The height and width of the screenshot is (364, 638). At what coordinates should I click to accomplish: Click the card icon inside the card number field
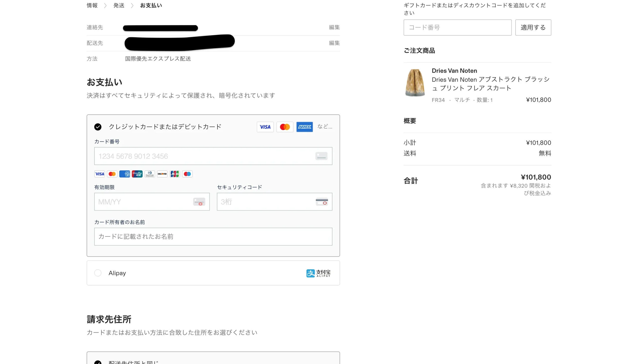pos(321,156)
